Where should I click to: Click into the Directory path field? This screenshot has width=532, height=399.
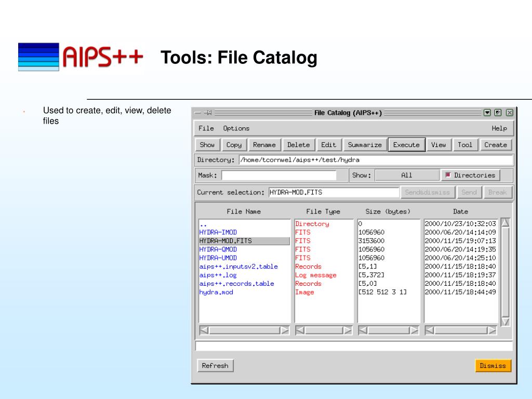point(376,160)
